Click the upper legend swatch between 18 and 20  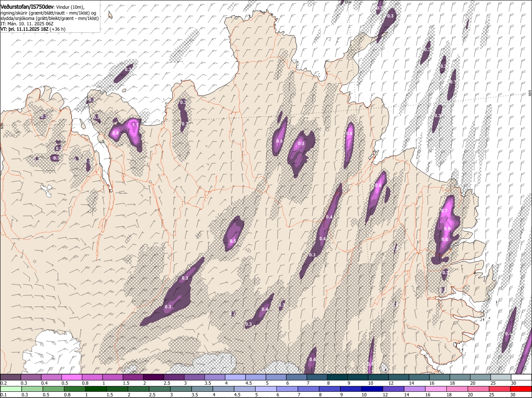[460, 377]
